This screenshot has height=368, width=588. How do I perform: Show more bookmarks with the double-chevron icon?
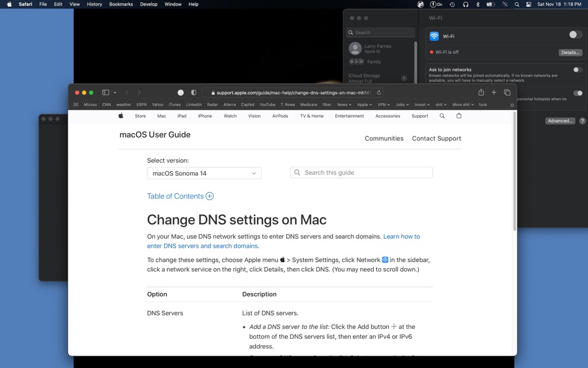[511, 105]
